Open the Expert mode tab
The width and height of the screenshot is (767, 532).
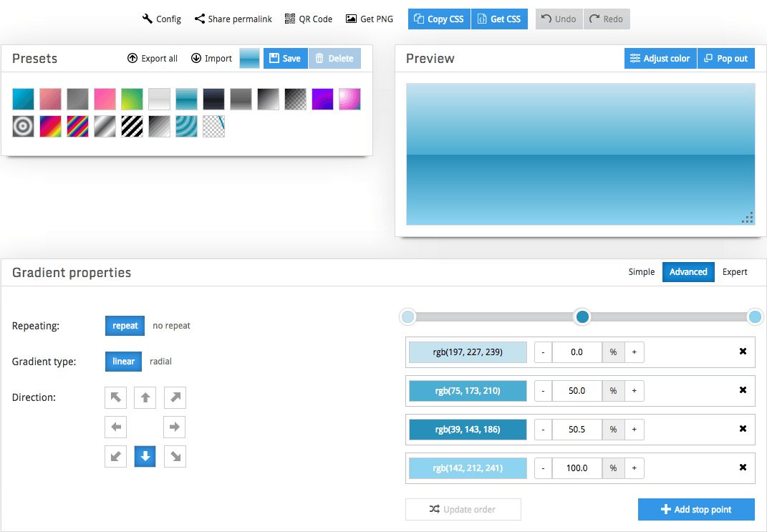coord(735,272)
